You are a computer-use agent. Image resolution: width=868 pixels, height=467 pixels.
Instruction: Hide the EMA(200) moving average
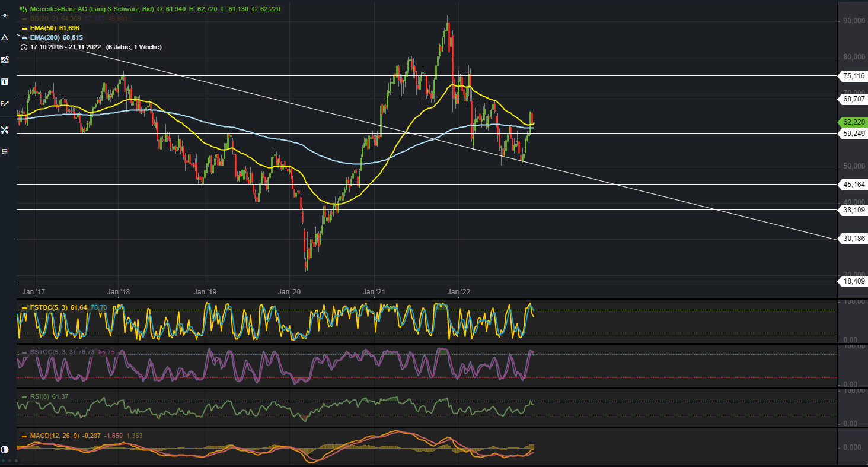23,37
